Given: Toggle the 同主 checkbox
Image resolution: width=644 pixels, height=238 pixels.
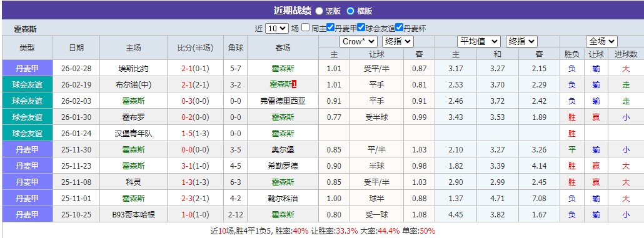Looking at the screenshot, I should click(305, 28).
